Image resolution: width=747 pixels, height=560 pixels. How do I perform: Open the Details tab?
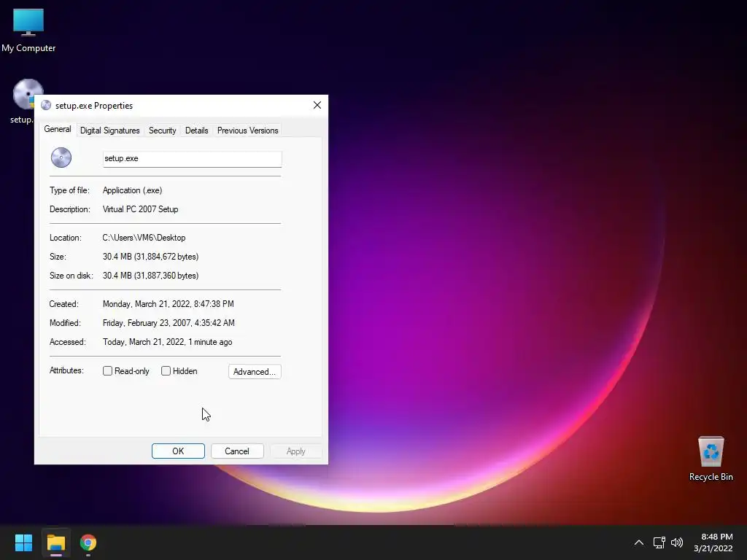click(x=196, y=131)
